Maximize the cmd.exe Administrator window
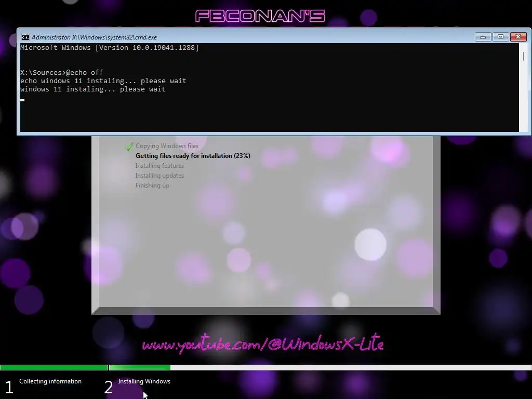 click(500, 37)
